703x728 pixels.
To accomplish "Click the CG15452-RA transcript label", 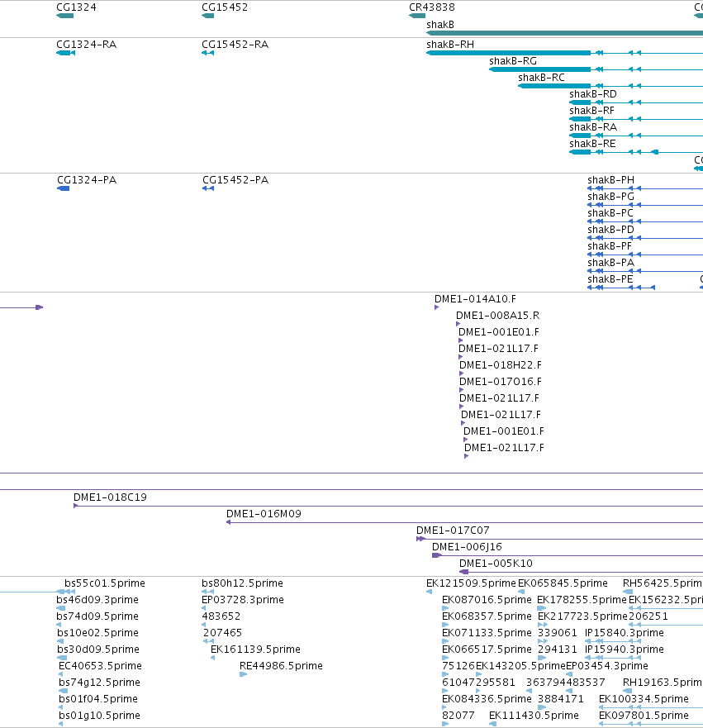I will point(235,45).
